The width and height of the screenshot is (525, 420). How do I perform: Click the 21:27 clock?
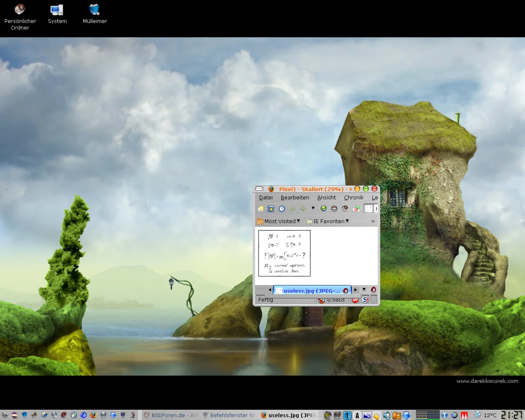tap(511, 415)
